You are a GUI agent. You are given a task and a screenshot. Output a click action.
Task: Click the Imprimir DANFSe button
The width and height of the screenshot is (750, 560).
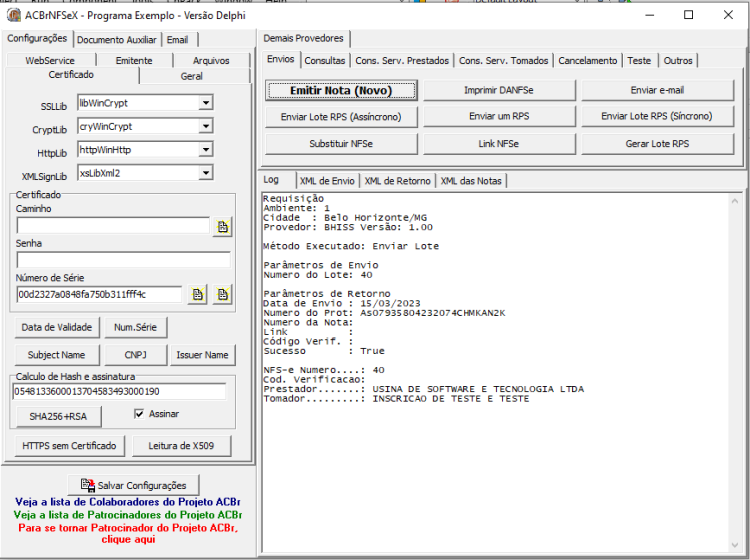point(499,90)
